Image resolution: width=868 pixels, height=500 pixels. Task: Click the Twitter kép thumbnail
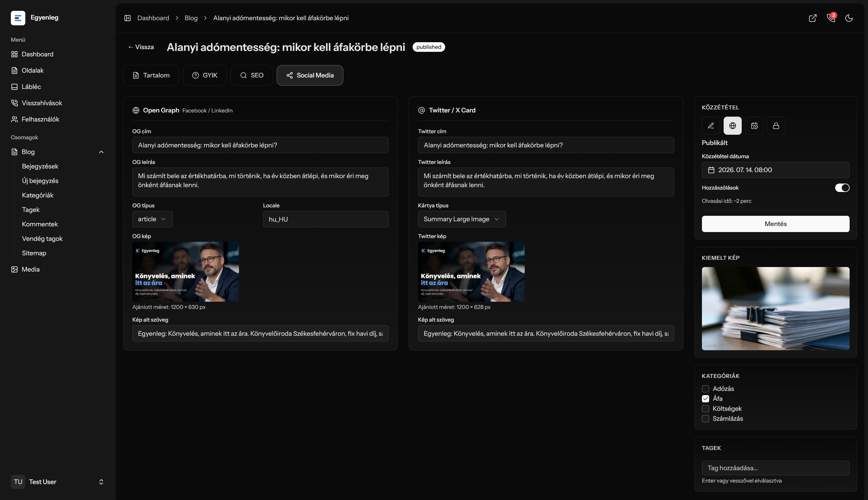[471, 272]
